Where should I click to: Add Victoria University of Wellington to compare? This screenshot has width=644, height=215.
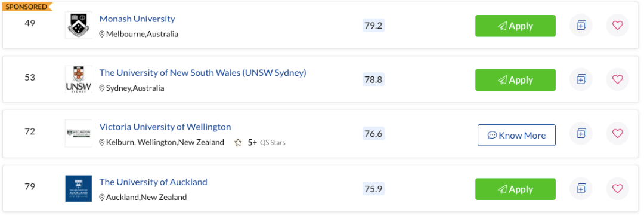click(x=581, y=133)
